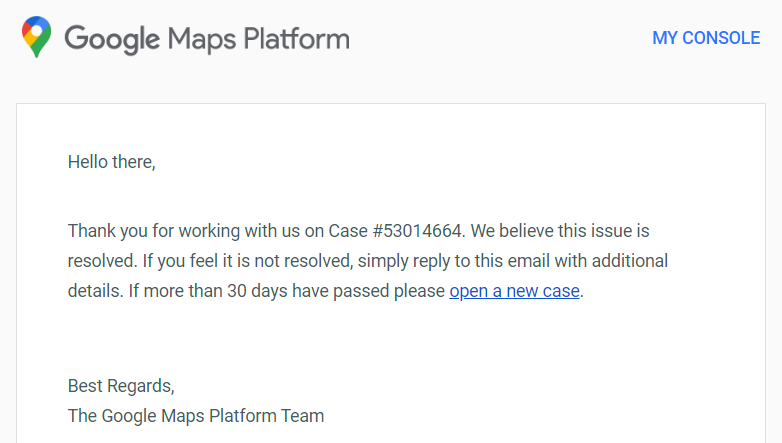Click the gray header area between logo and console link
This screenshot has width=782, height=443.
(x=499, y=39)
